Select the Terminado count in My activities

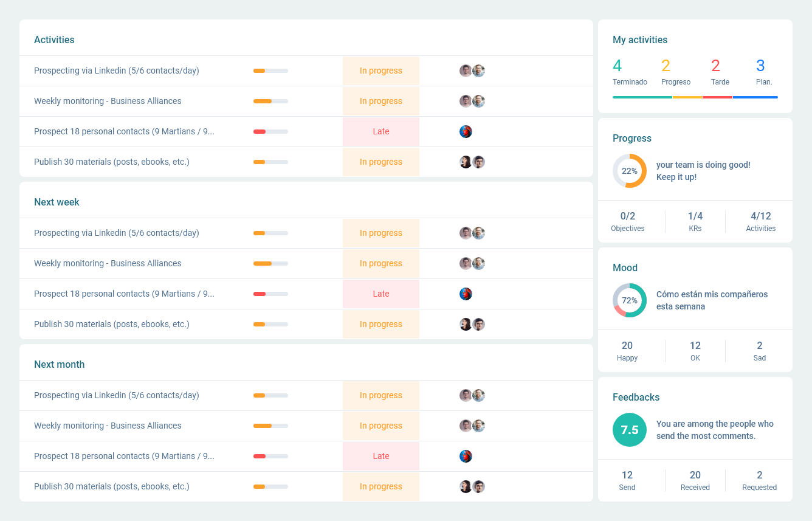point(618,66)
